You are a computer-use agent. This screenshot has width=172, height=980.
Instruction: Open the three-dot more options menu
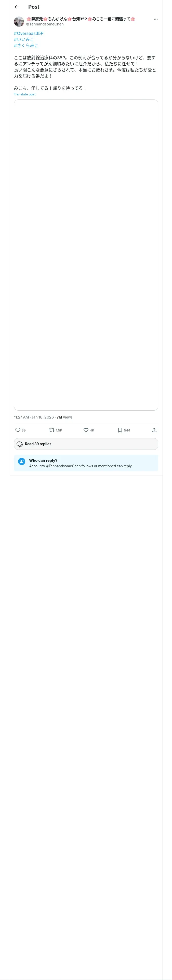point(156,19)
